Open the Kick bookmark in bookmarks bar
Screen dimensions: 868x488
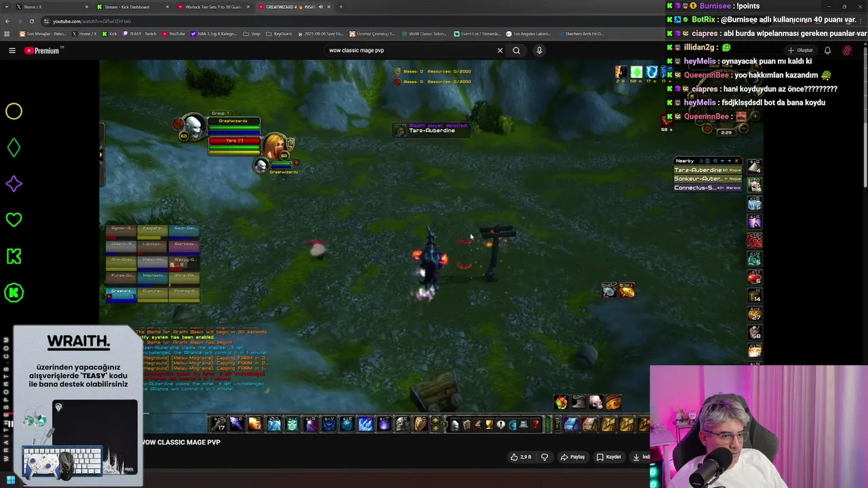click(110, 33)
